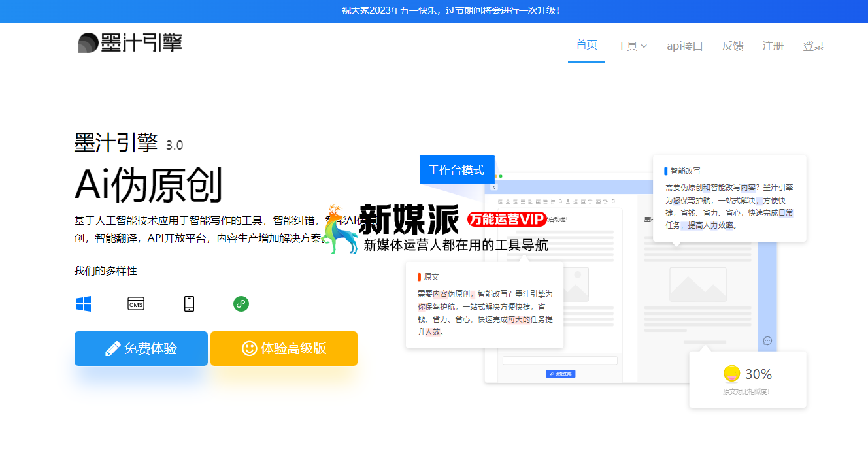Screen dimensions: 868x458
Task: Click the blue generate button in illustration
Action: coord(560,374)
